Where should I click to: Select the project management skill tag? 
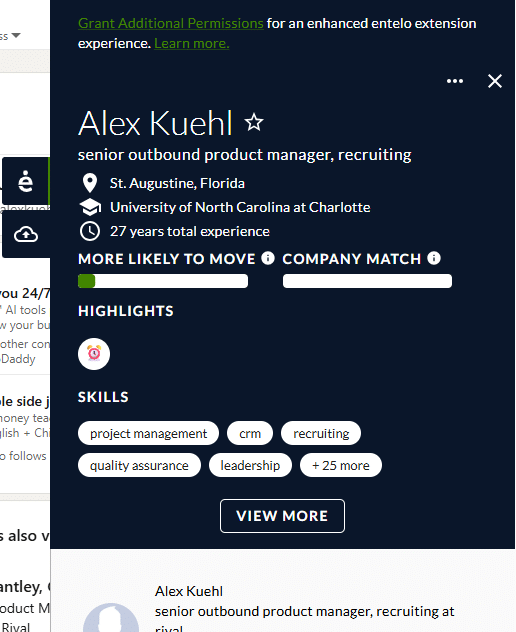[x=148, y=434]
